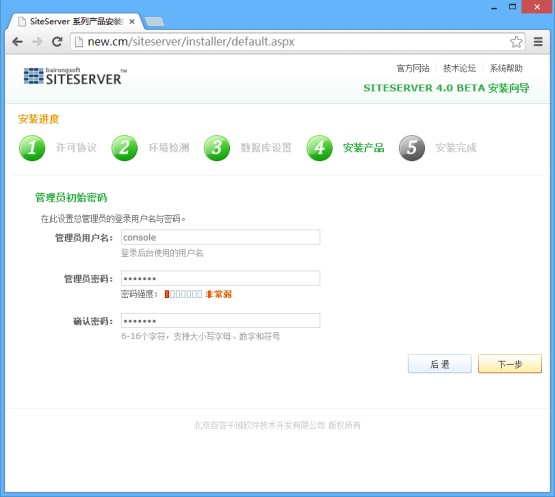Open the 技术论坛 link
The width and height of the screenshot is (555, 497).
(x=459, y=68)
